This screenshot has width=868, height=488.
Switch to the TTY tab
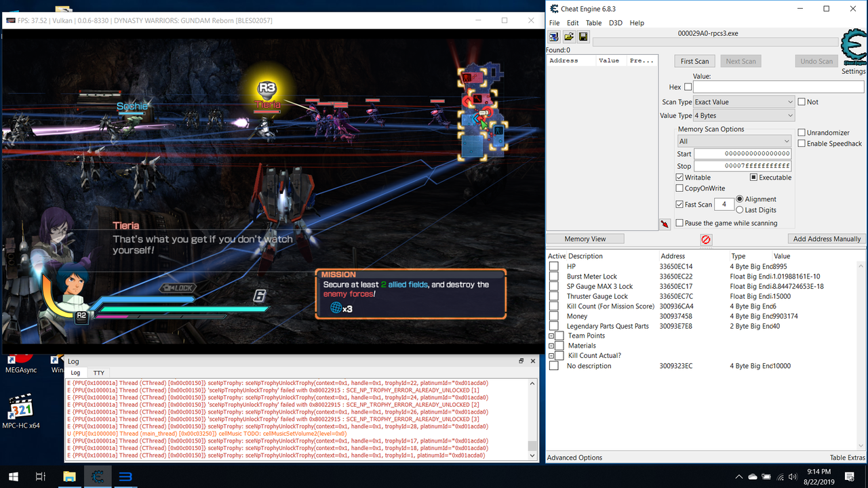coord(98,372)
